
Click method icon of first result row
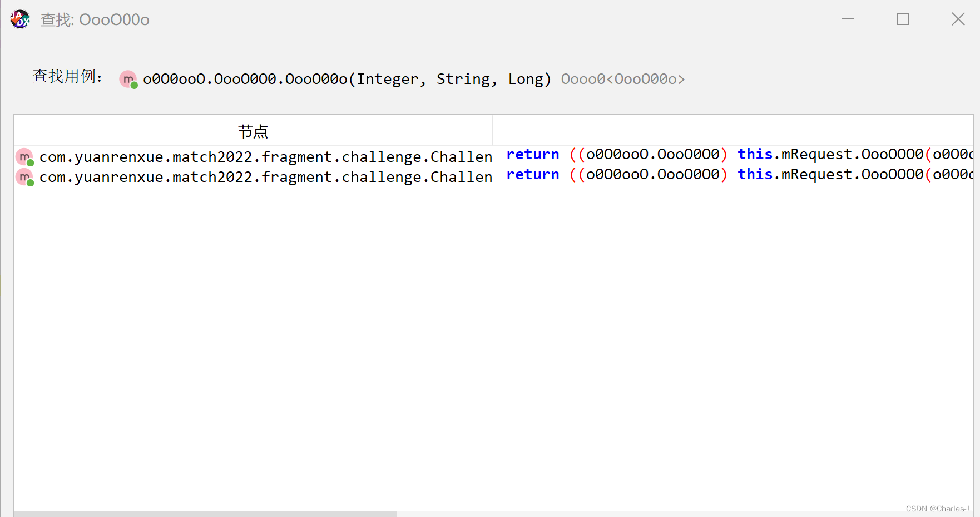(x=24, y=157)
